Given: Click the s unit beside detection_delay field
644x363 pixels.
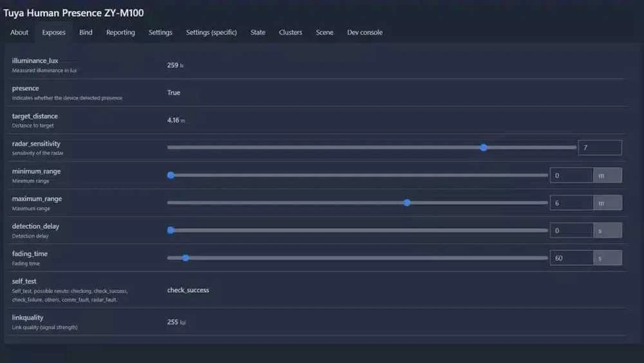Looking at the screenshot, I should click(x=607, y=230).
